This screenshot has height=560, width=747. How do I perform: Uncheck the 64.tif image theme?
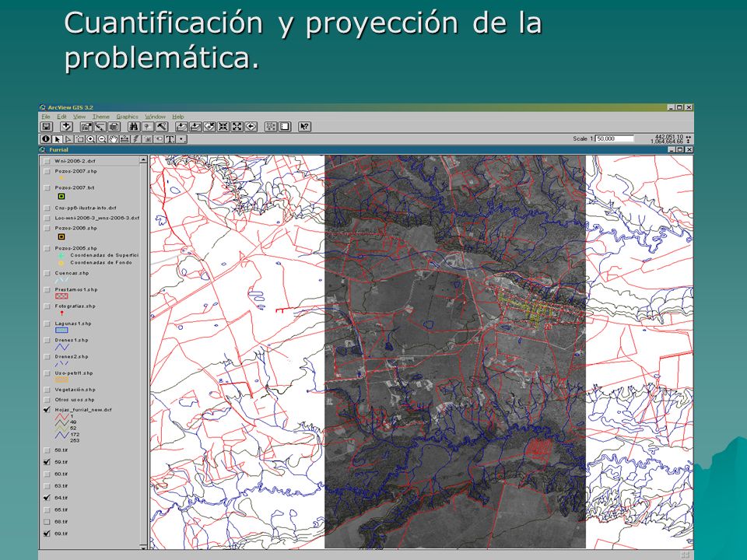tap(47, 498)
